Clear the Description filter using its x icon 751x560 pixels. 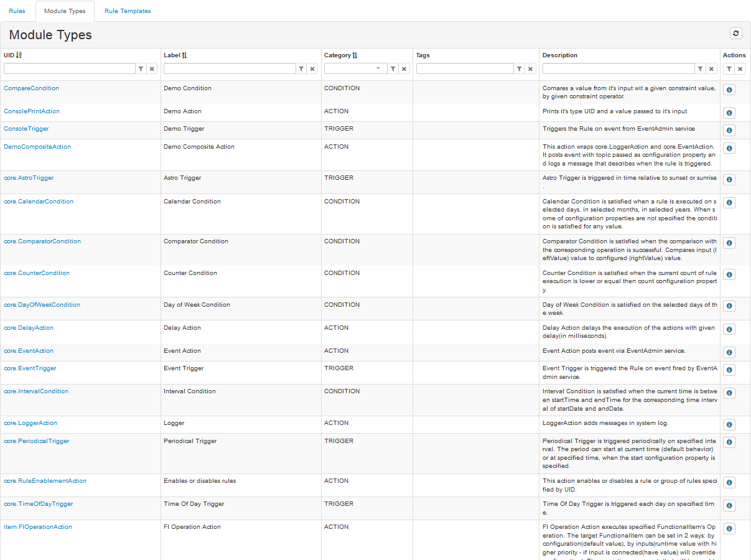point(711,68)
